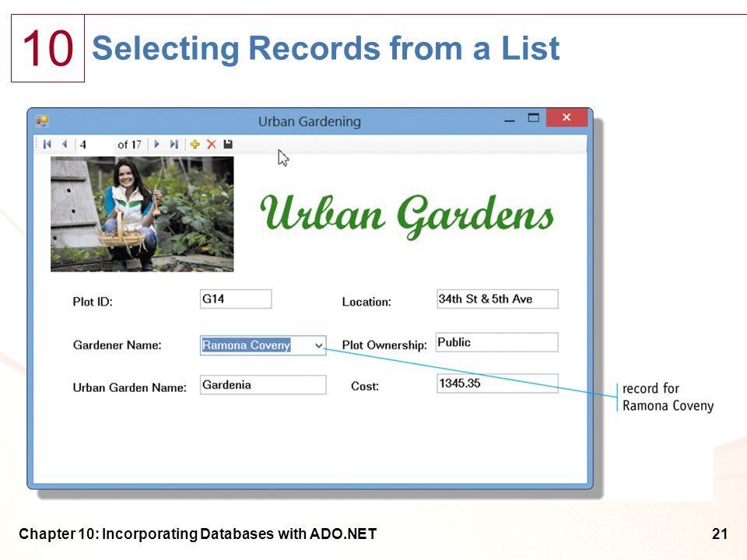This screenshot has height=560, width=747.
Task: Move to next record arrow
Action: (x=156, y=145)
